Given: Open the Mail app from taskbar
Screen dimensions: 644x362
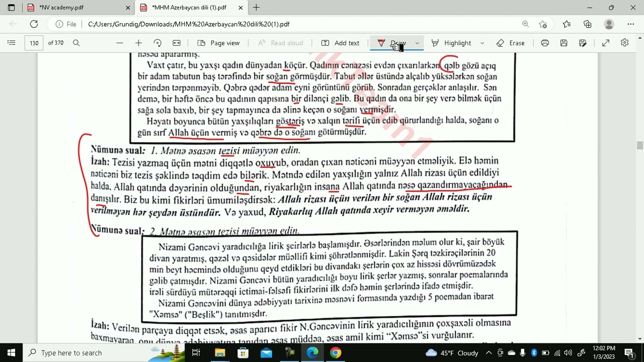Looking at the screenshot, I should pyautogui.click(x=266, y=353).
